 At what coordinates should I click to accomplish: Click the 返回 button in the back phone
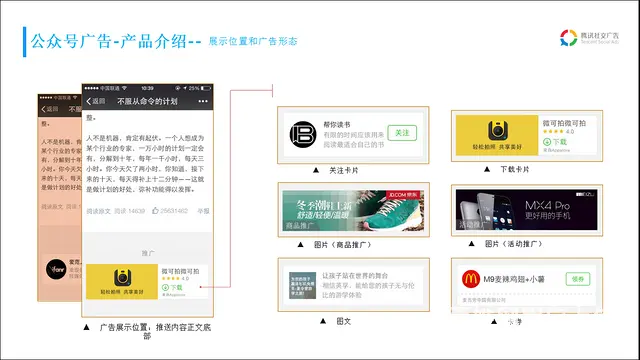[x=49, y=109]
